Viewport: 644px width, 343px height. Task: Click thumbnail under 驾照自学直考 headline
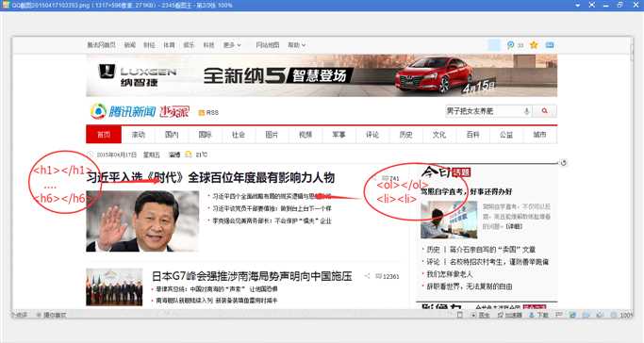449,220
